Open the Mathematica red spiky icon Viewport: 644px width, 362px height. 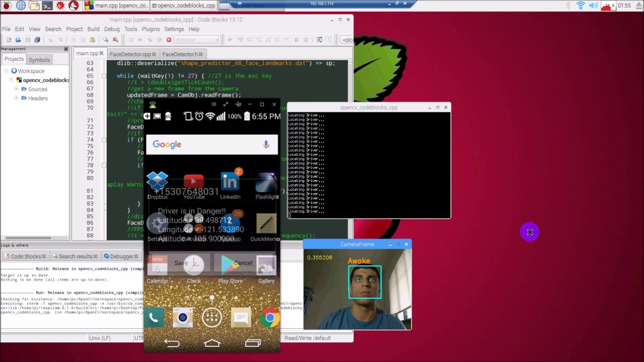[x=60, y=6]
